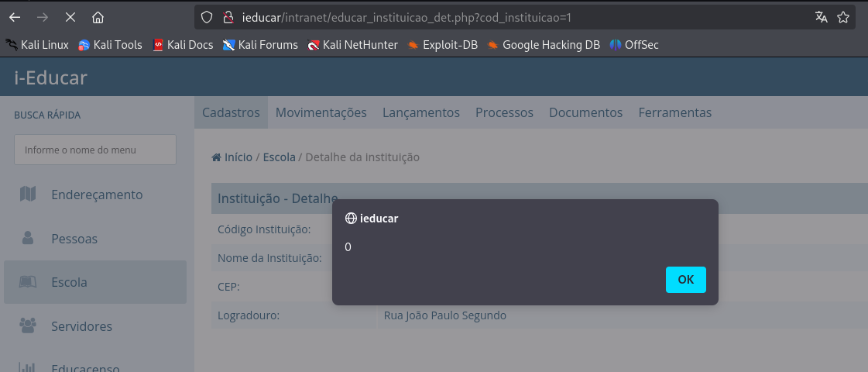Image resolution: width=868 pixels, height=372 pixels.
Task: Open the Ferramentas menu tab
Action: click(x=674, y=112)
